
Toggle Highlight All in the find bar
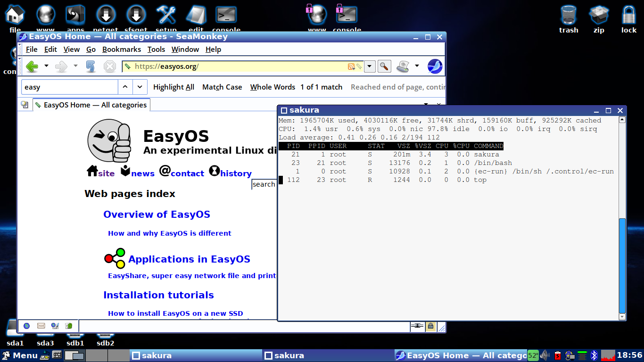173,87
